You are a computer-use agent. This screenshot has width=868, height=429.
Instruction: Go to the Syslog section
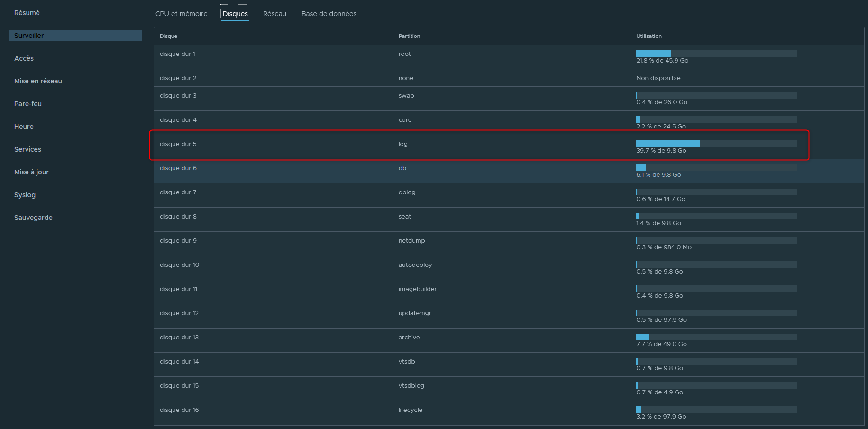pos(25,195)
